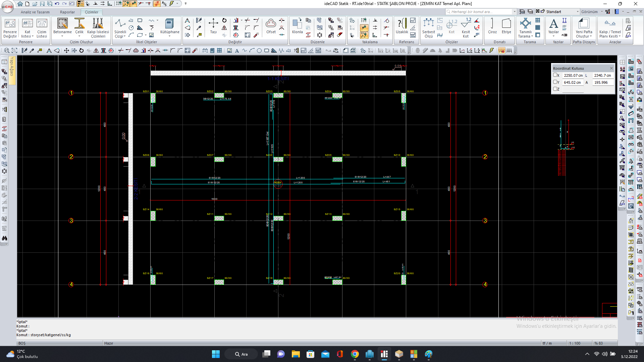Open the Raporlar ribbon tab
Screen dimensions: 644x362
coord(67,12)
